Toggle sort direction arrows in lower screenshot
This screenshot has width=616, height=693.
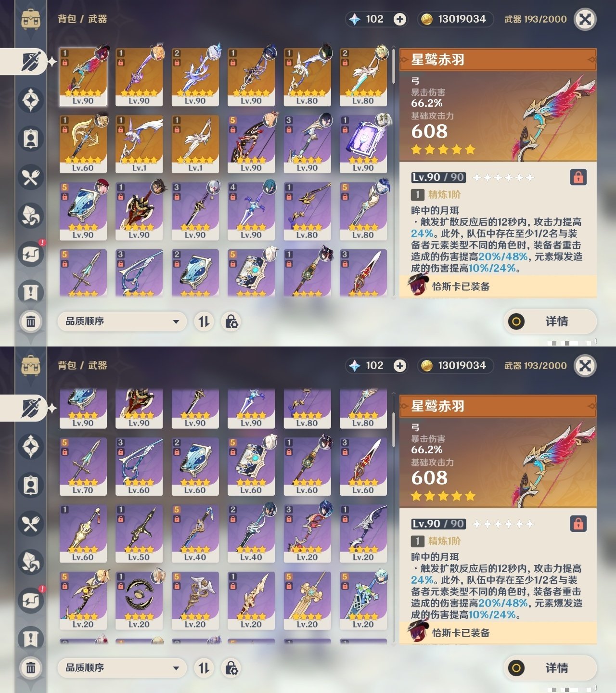(204, 668)
